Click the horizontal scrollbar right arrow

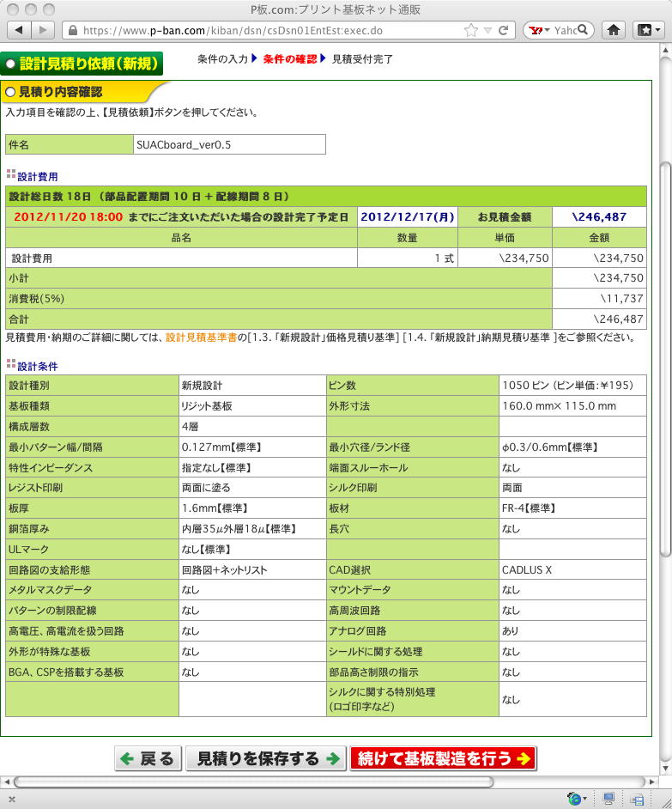tap(652, 782)
